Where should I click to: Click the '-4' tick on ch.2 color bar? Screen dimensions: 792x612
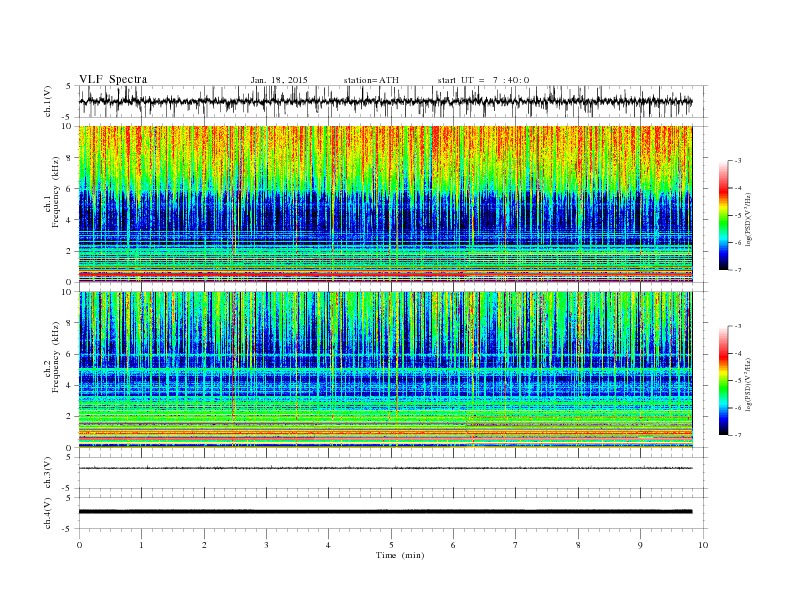[x=738, y=353]
